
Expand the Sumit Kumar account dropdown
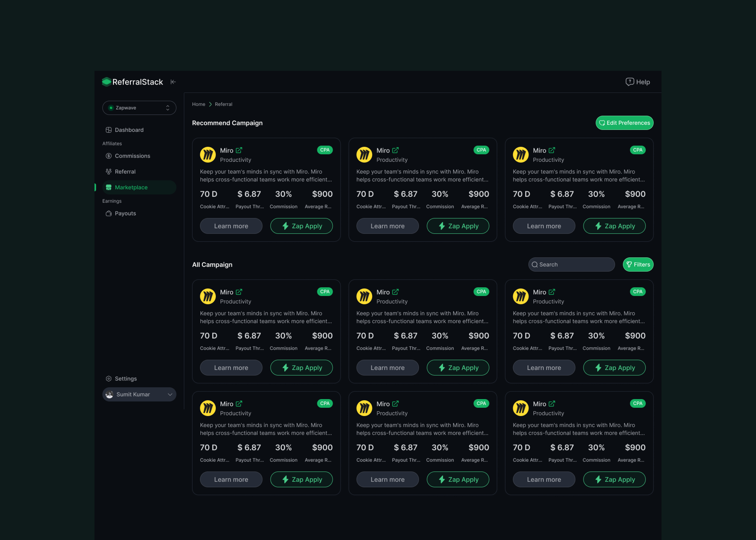(139, 394)
